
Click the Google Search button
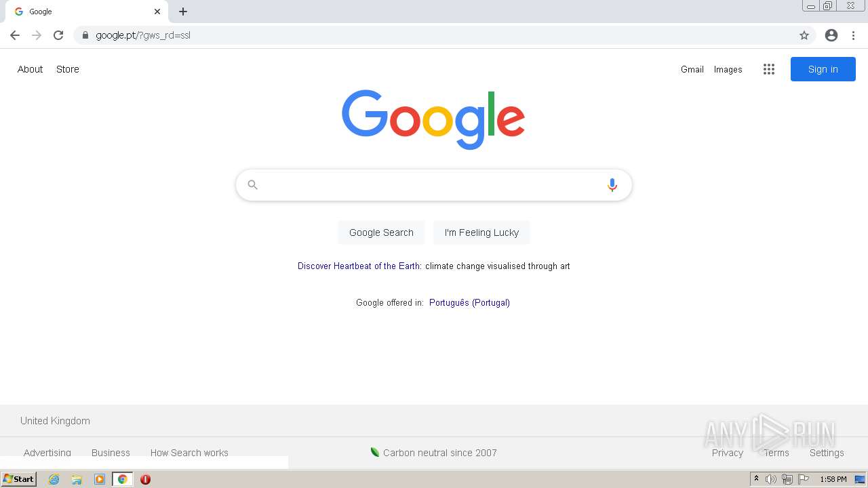tap(381, 232)
